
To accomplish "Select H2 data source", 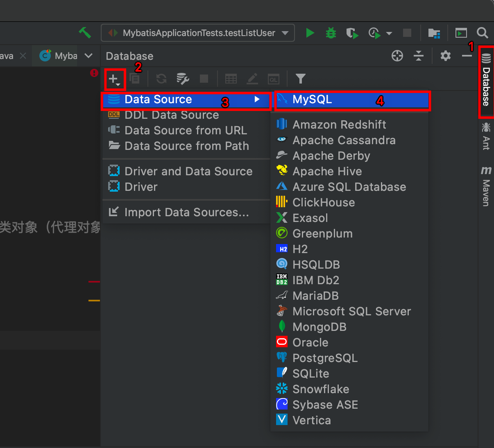I will (x=349, y=249).
